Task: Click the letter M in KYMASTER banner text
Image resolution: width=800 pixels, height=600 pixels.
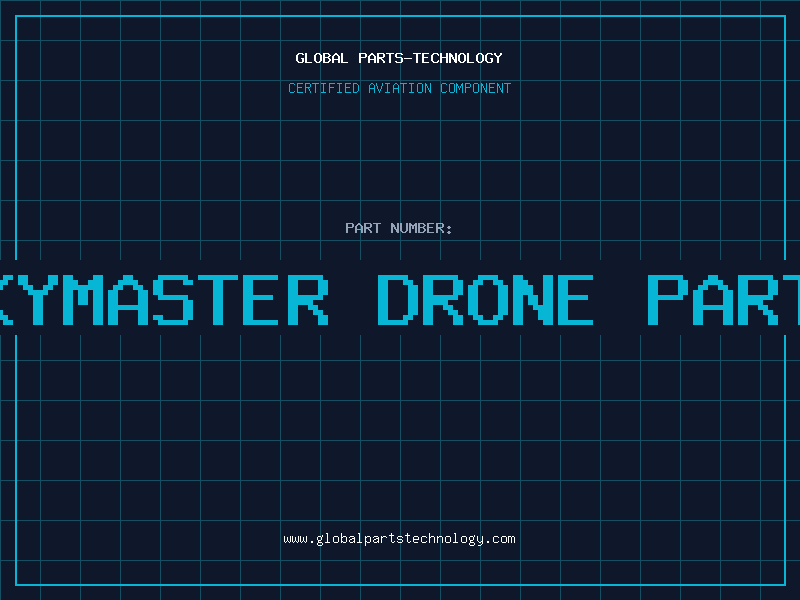Action: pos(84,300)
